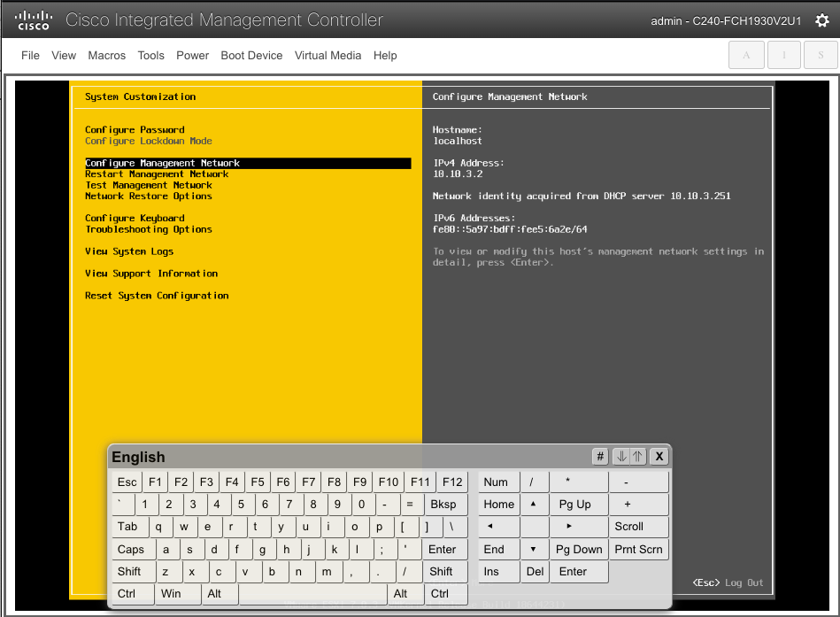Click the left arrow key on the numpad
Viewport: 840px width, 617px height.
click(x=498, y=527)
